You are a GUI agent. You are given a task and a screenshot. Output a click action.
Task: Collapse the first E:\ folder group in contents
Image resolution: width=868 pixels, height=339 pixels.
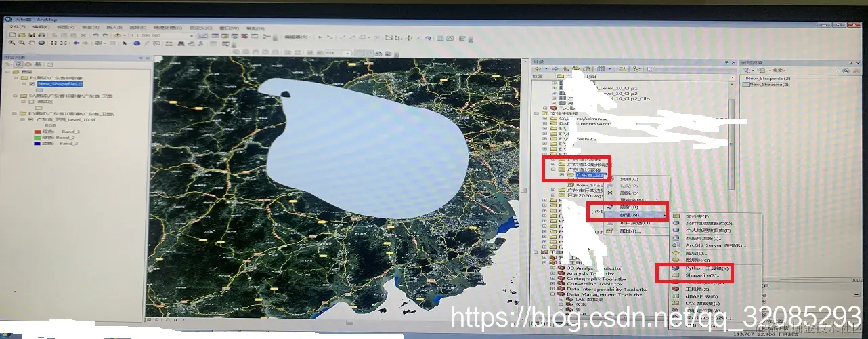(16, 78)
